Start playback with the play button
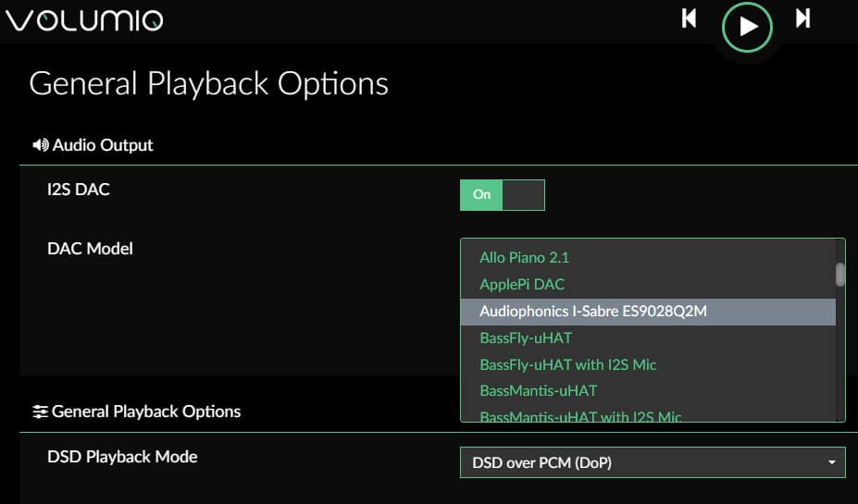 (747, 27)
